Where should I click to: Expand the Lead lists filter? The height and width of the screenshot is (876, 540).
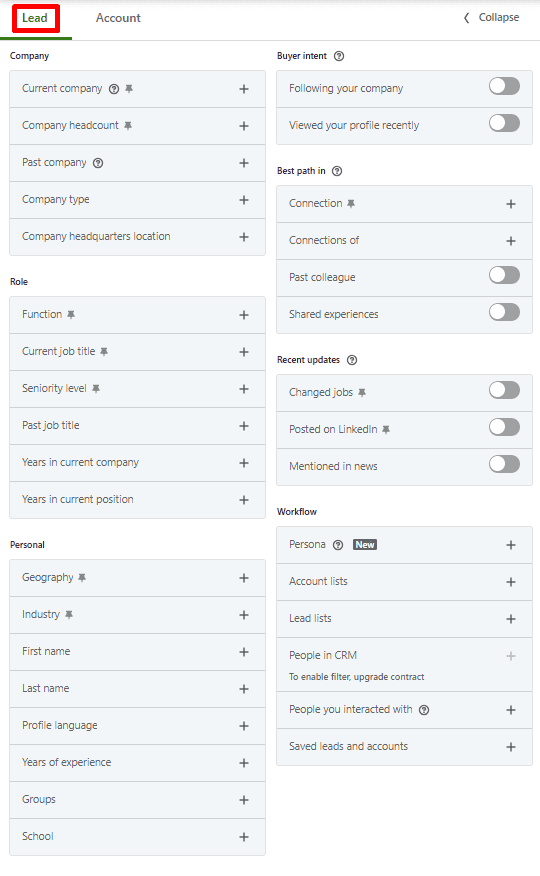coord(404,619)
